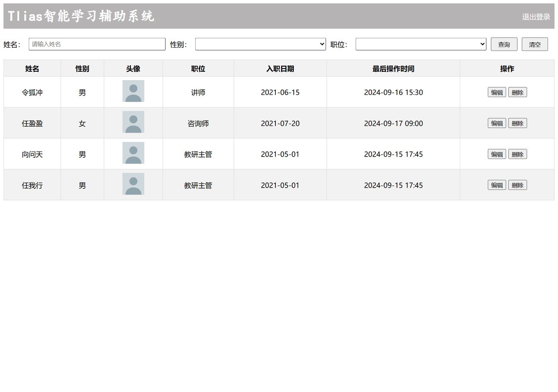Image resolution: width=558 pixels, height=392 pixels.
Task: Delete the 任盈盈 row
Action: coord(517,123)
